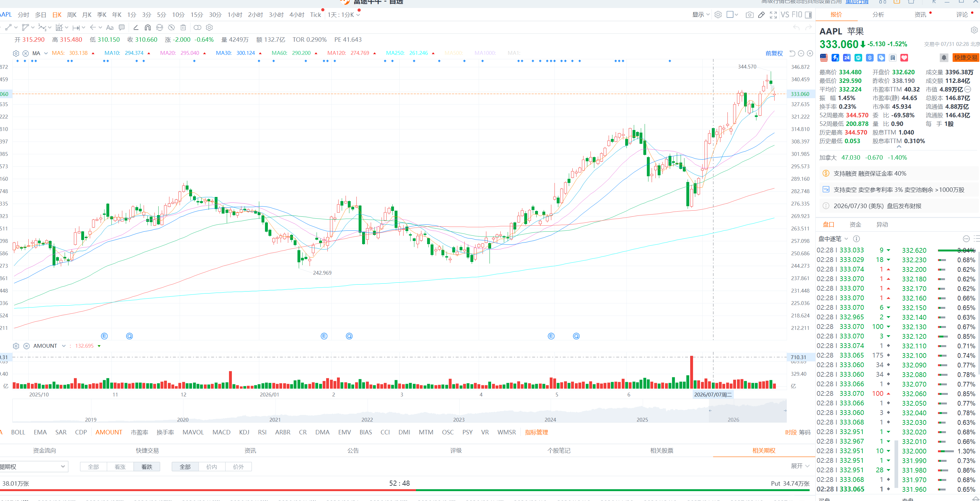Viewport: 980px width, 501px height.
Task: Select the text annotation Aa tool
Action: click(x=110, y=27)
